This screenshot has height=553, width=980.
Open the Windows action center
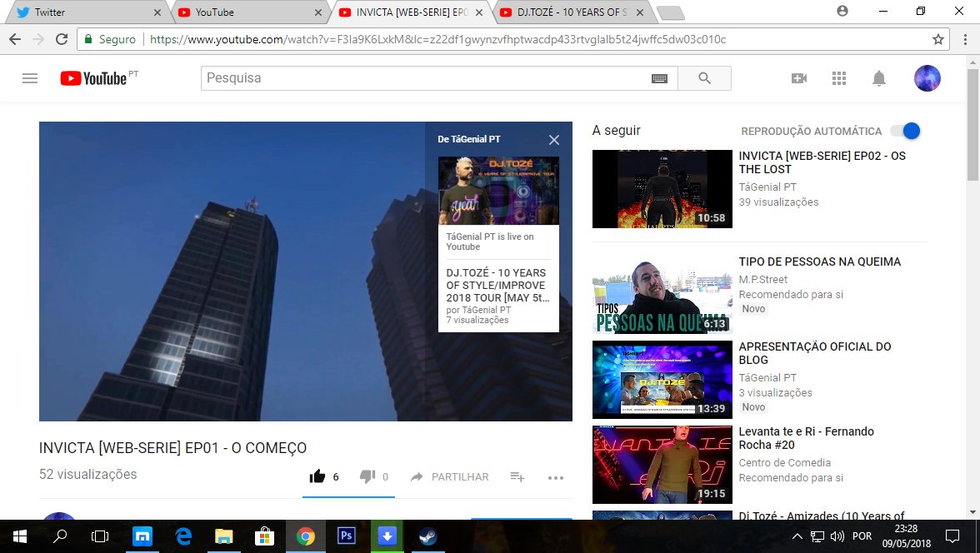tap(952, 536)
